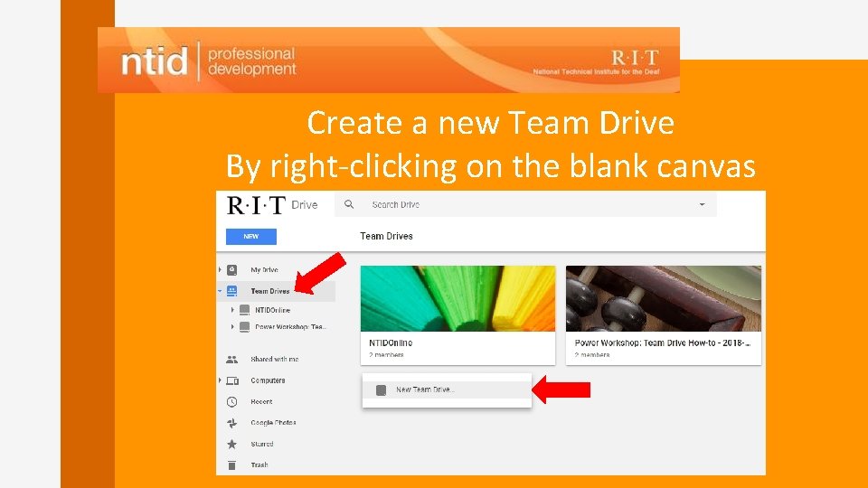
Task: Select New Team Drive context menu entry
Action: (x=447, y=389)
